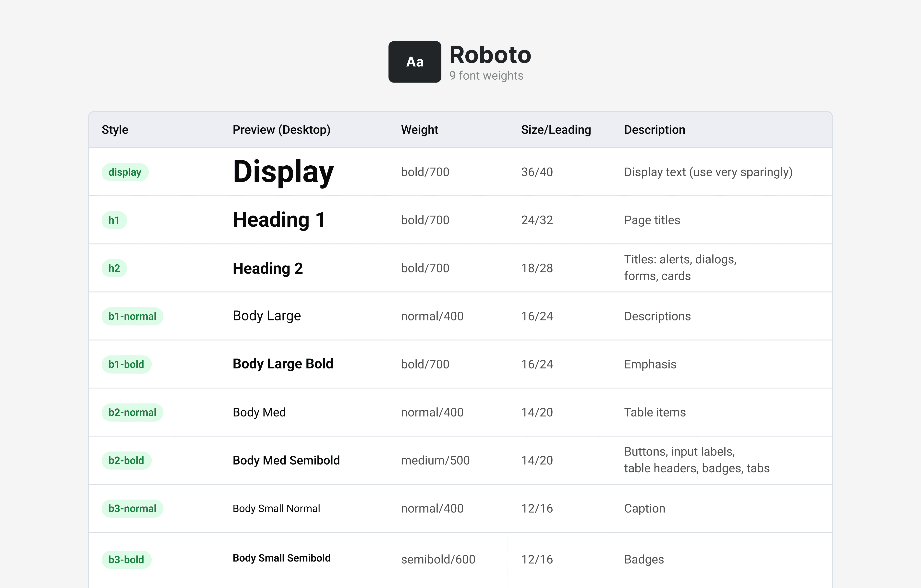Click the b3-bold style tag
The width and height of the screenshot is (921, 588).
pos(126,560)
